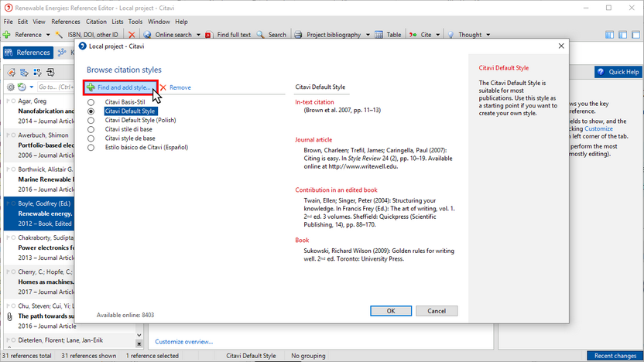644x362 pixels.
Task: Click the Find full text PDF icon
Action: [x=209, y=35]
